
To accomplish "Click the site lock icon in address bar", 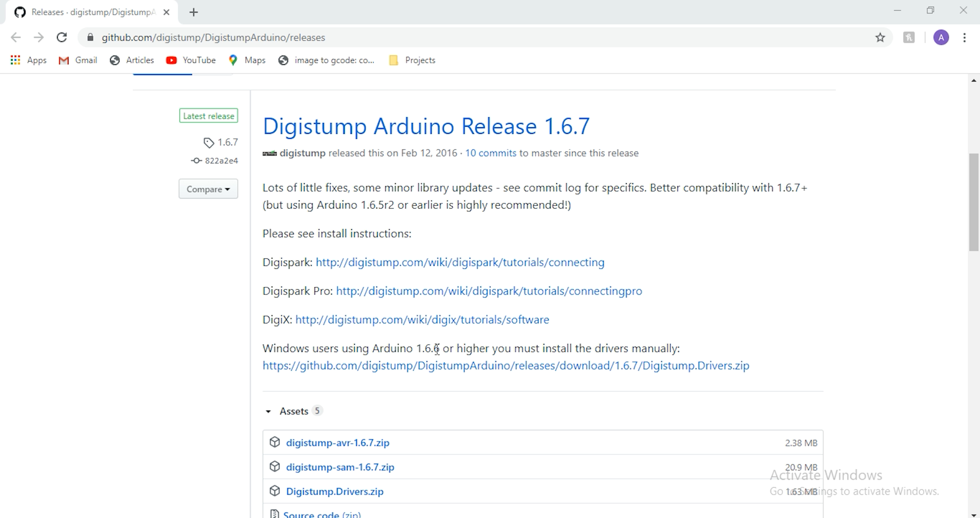I will coord(90,37).
